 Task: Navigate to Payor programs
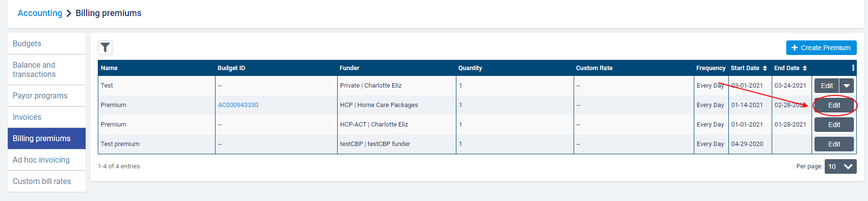[x=40, y=96]
